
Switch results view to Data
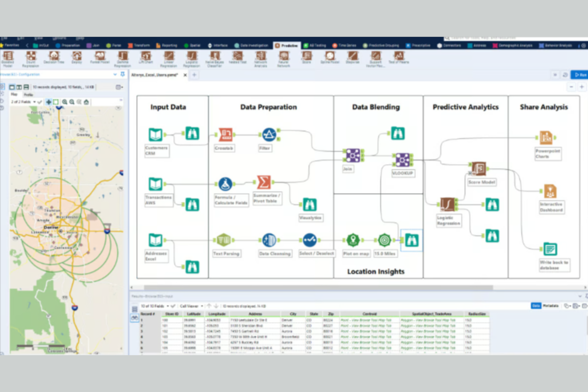pyautogui.click(x=536, y=306)
